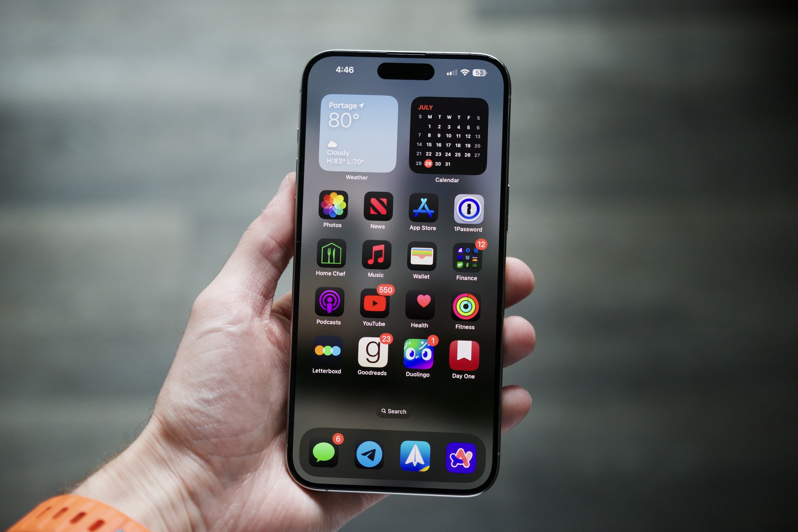The height and width of the screenshot is (532, 798).
Task: Open the YouTube app
Action: click(374, 306)
